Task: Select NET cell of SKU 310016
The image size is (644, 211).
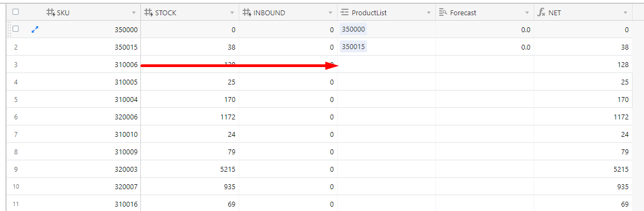Action: 583,203
